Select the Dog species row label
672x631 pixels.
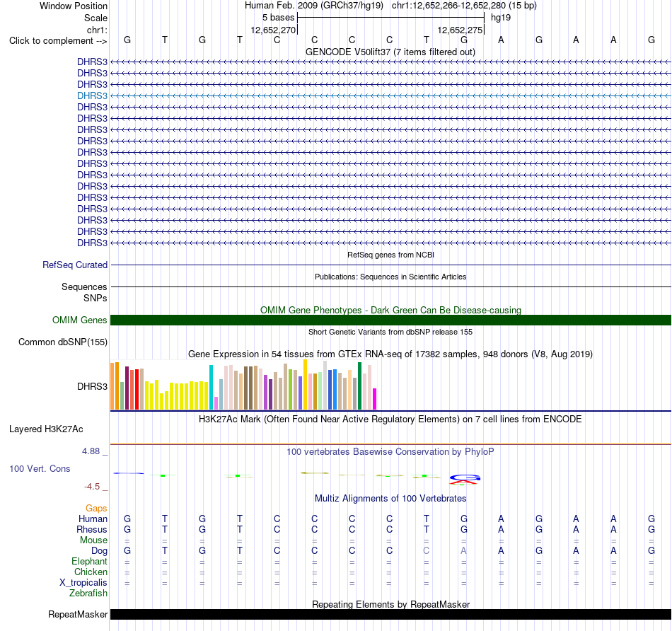pyautogui.click(x=100, y=551)
